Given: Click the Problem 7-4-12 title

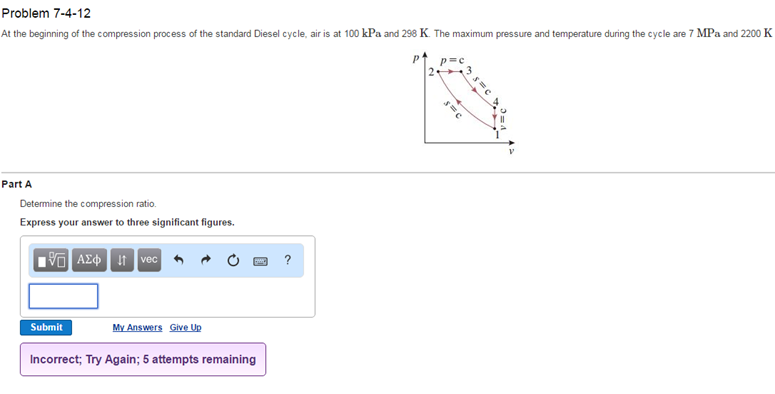Looking at the screenshot, I should [46, 13].
